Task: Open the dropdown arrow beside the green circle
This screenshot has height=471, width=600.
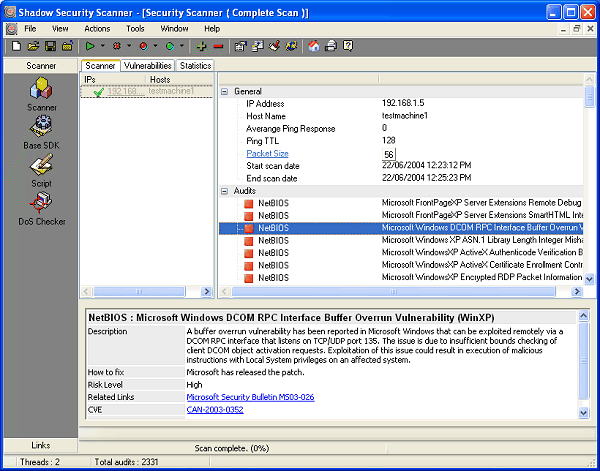Action: [x=182, y=46]
